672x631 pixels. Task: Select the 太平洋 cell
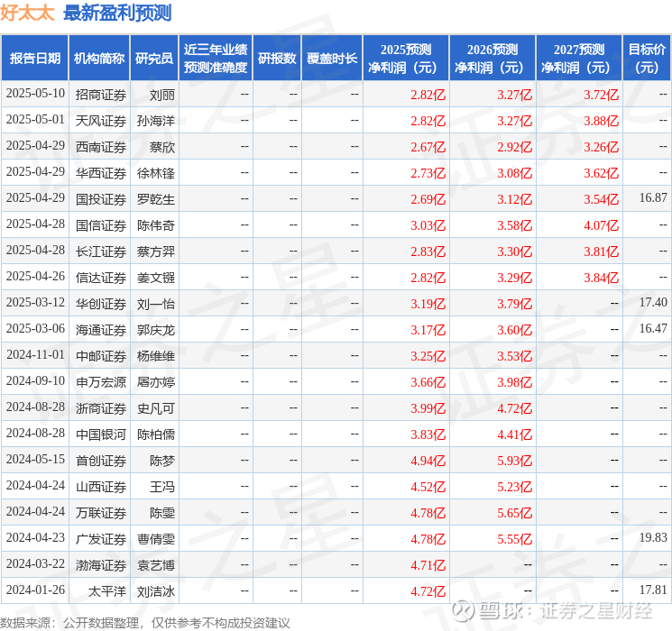(x=107, y=591)
